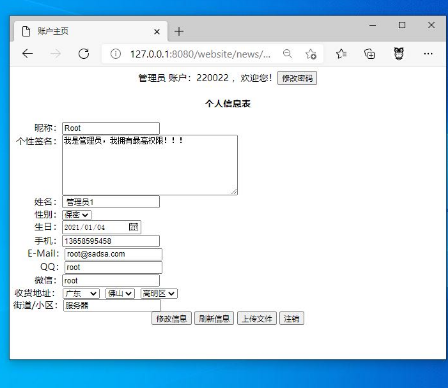Image resolution: width=448 pixels, height=388 pixels.
Task: Close the 账户主页 tab
Action: click(x=157, y=32)
